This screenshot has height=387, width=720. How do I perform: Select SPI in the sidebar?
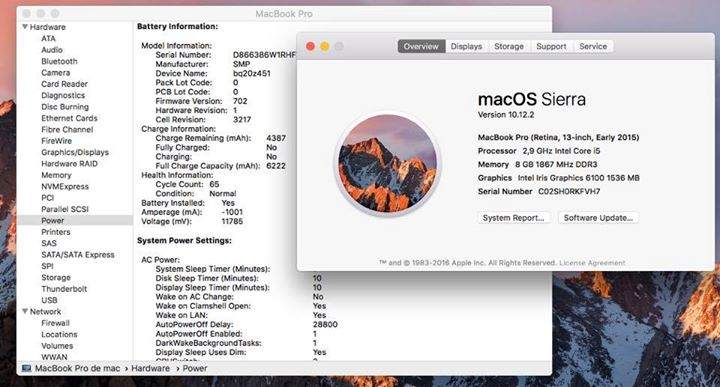[x=47, y=266]
